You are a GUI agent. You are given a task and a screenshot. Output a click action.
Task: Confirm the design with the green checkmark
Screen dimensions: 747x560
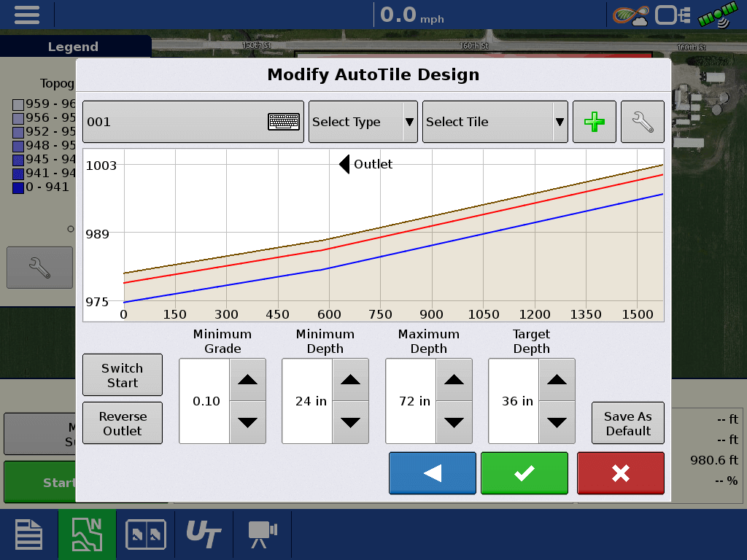[524, 472]
